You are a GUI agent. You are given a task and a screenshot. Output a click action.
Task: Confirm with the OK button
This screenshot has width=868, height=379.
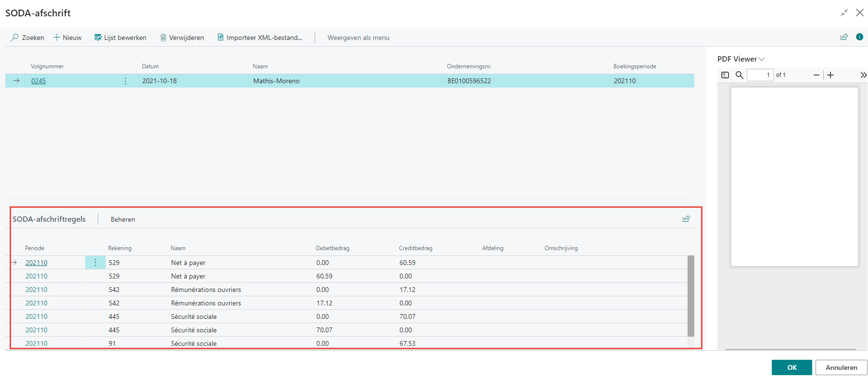click(791, 367)
